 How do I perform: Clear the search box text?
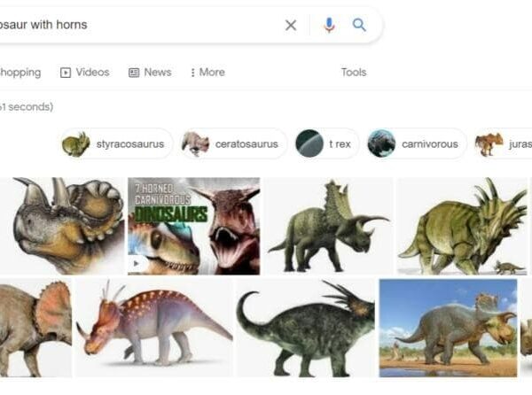pos(291,25)
